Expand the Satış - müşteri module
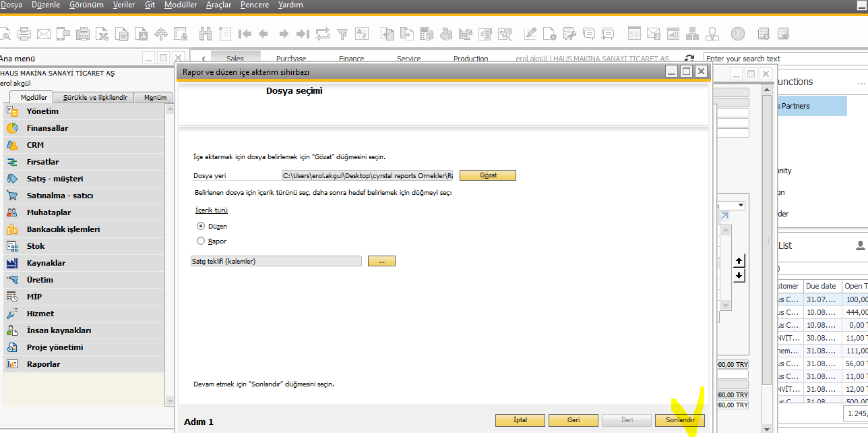The image size is (868, 437). pyautogui.click(x=55, y=179)
